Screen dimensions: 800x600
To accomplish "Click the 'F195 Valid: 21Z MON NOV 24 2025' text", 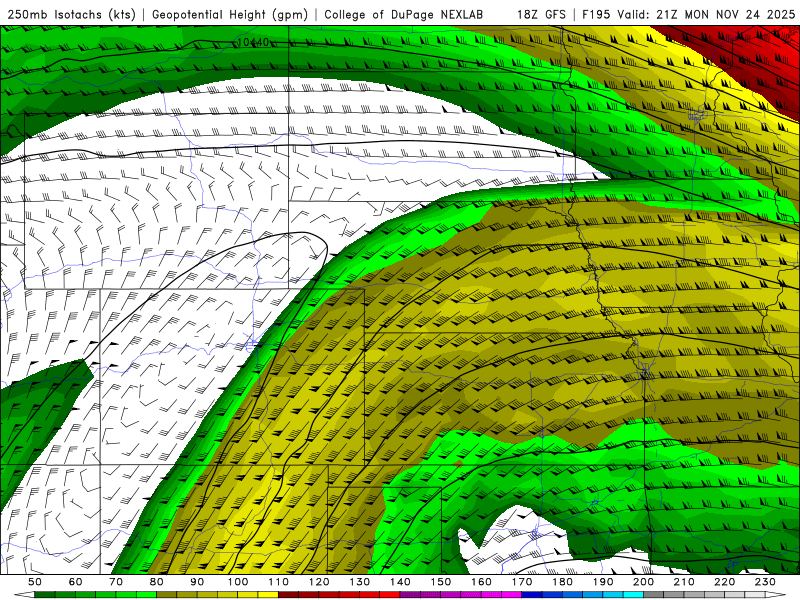I will pos(688,14).
